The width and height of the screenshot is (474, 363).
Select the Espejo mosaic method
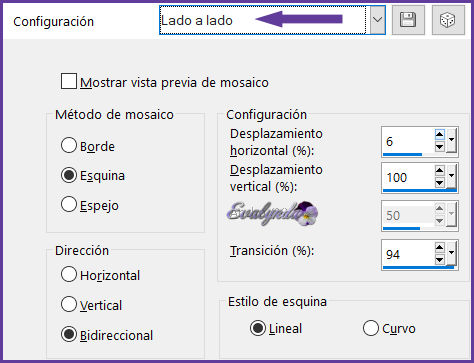click(x=69, y=205)
